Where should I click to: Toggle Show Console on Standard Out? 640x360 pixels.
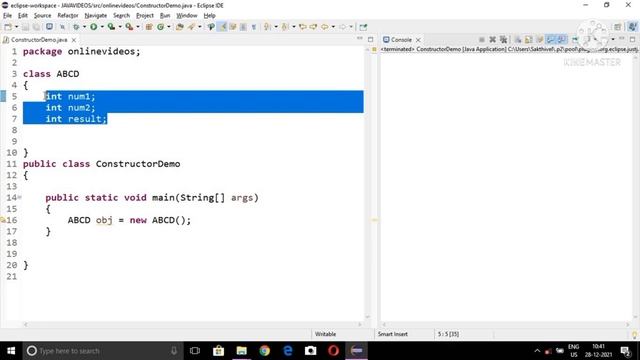tap(551, 40)
